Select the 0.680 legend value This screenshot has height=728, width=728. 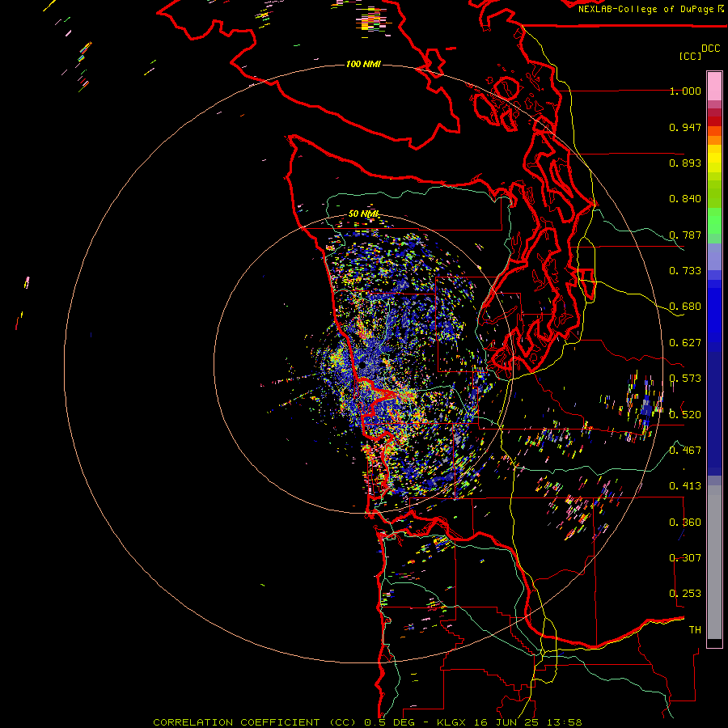click(x=685, y=307)
